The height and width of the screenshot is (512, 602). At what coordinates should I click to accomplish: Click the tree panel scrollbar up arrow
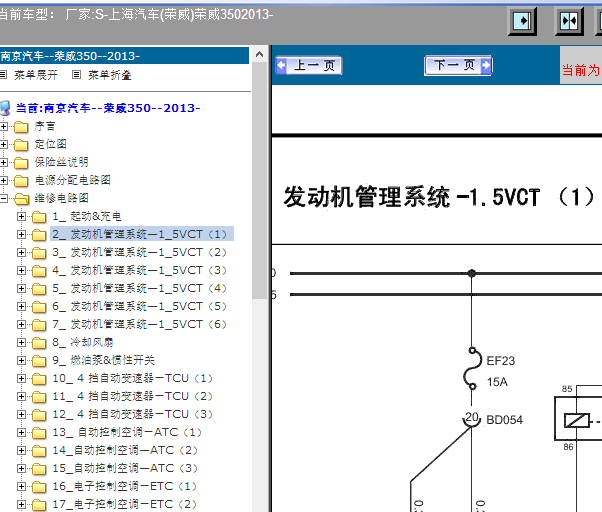pos(260,55)
